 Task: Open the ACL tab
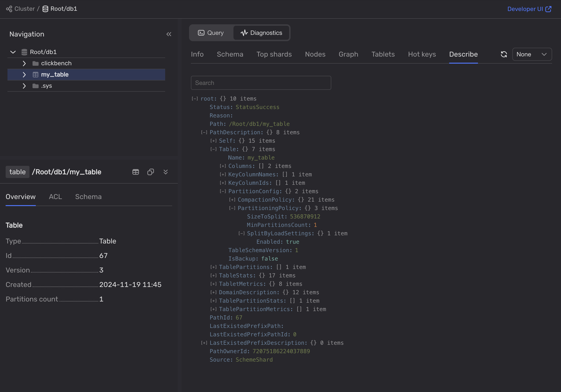click(x=55, y=197)
